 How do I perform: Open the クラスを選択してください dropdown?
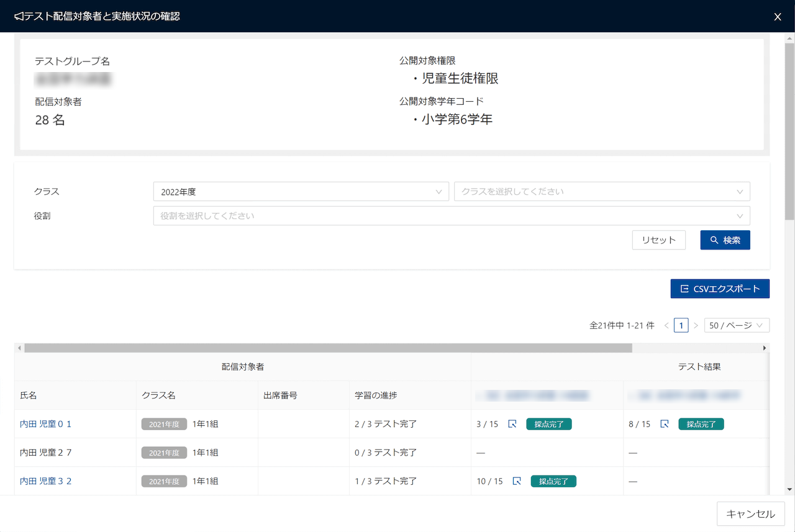coord(602,192)
